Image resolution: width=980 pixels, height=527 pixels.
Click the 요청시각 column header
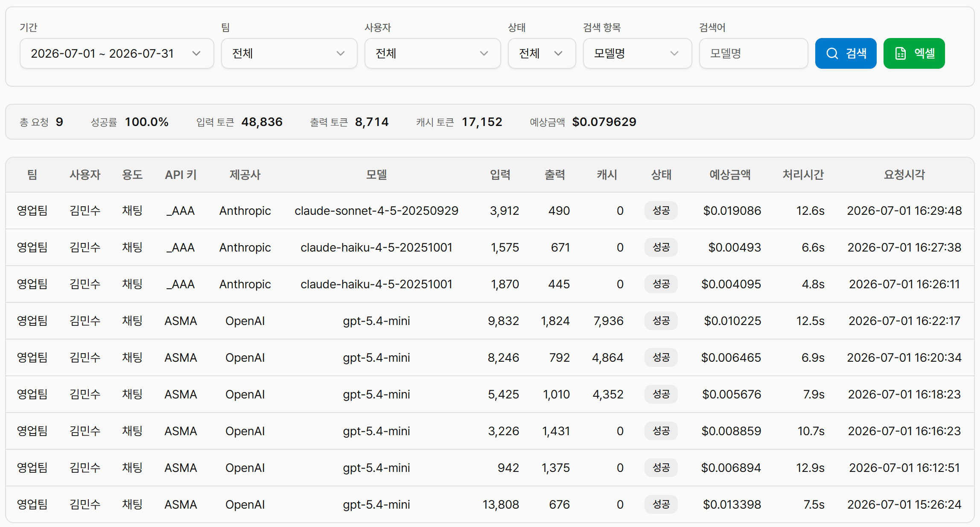904,175
